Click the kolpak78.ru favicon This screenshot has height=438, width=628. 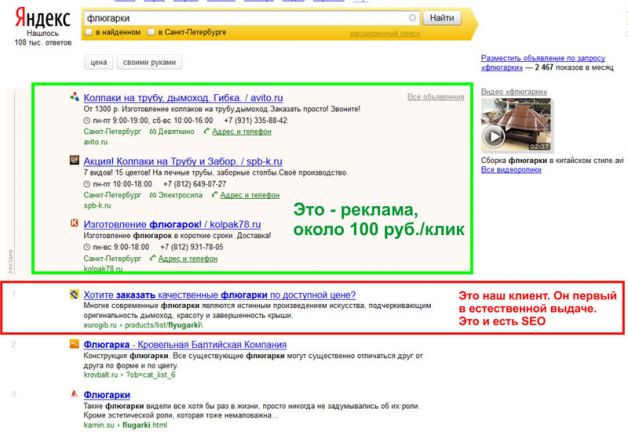click(74, 223)
